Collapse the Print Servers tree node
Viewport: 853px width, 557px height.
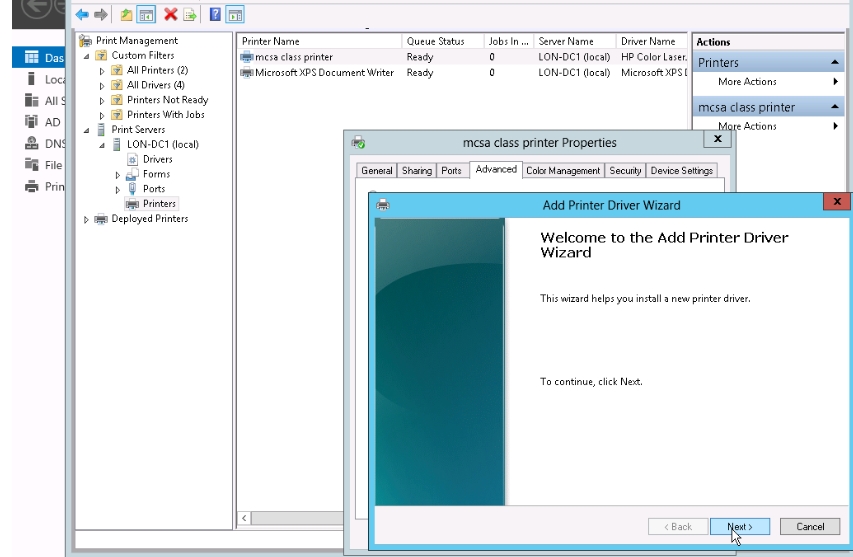pyautogui.click(x=86, y=130)
